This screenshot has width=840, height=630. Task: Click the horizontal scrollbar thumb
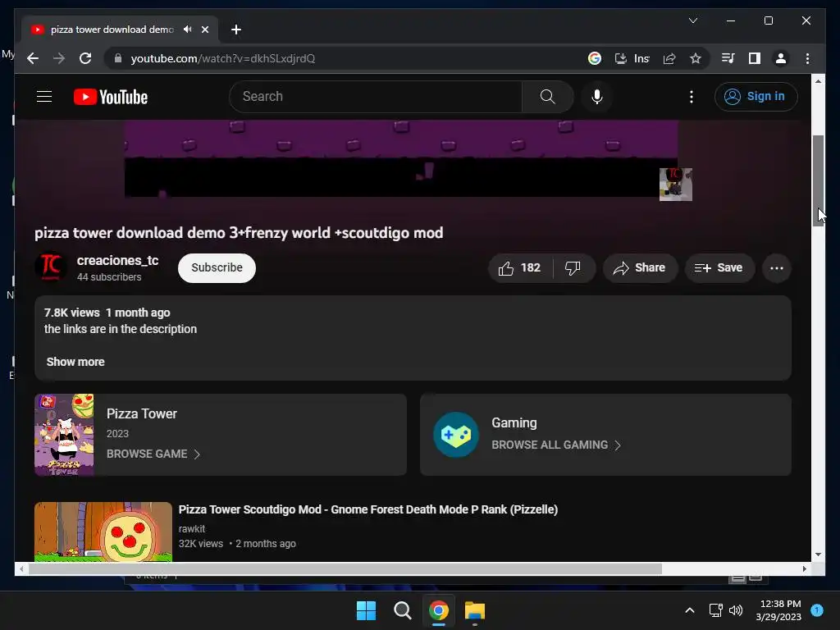click(x=345, y=569)
